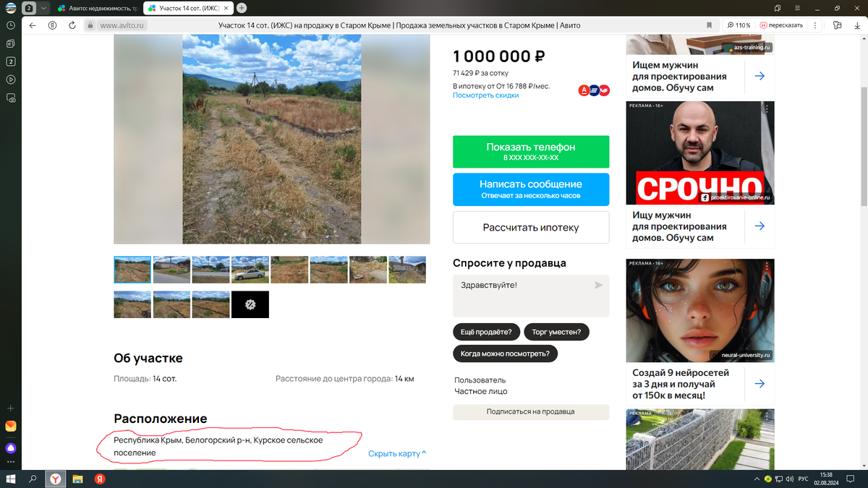Open Yandex home via the Я icon
Image resolution: width=868 pixels, height=488 pixels.
(52, 25)
